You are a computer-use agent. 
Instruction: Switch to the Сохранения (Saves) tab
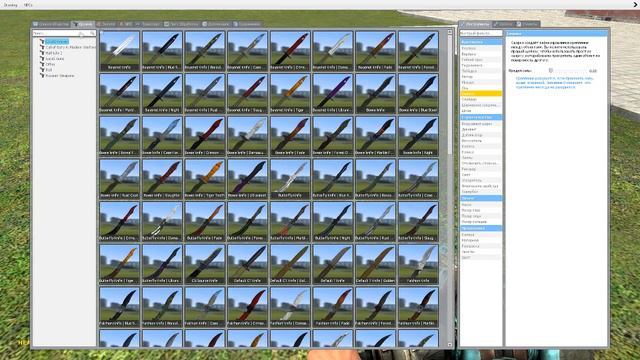247,24
